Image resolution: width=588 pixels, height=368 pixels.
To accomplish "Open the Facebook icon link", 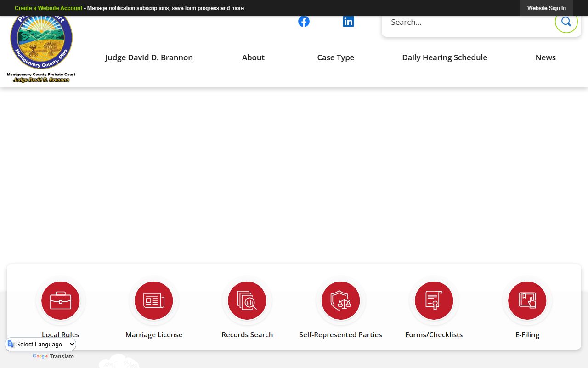I will point(304,22).
